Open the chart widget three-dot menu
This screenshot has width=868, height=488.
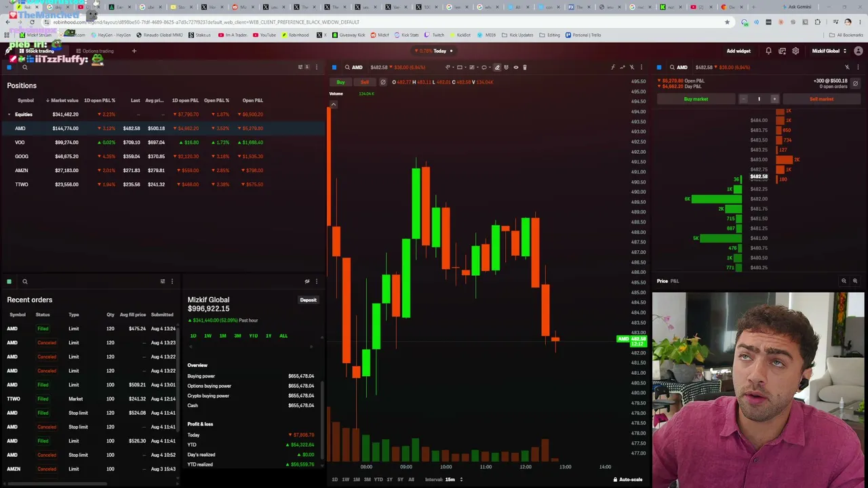[x=642, y=67]
